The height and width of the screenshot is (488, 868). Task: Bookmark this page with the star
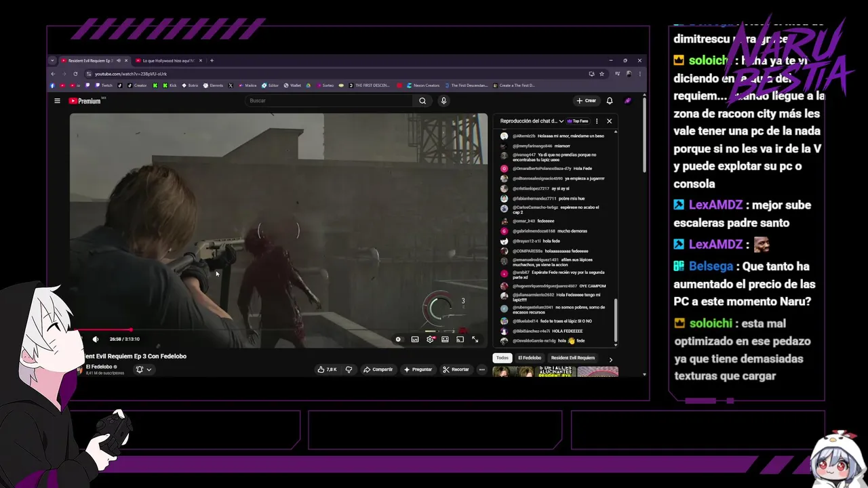point(601,73)
